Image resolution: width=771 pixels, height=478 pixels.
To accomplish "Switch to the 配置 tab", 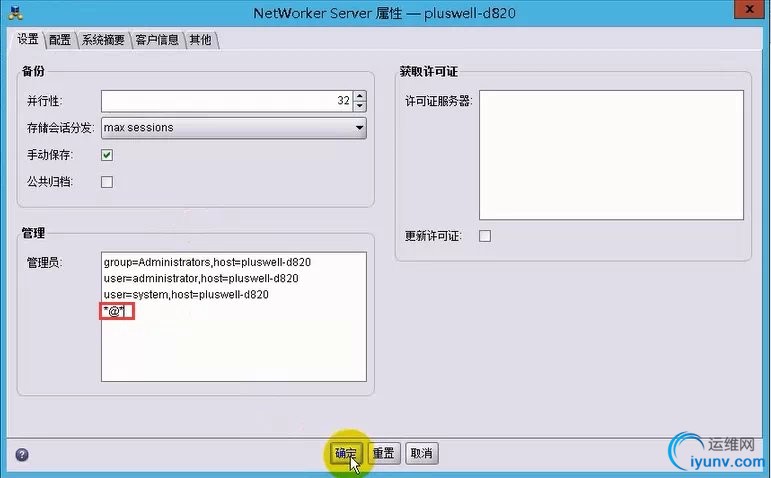I will pyautogui.click(x=60, y=40).
